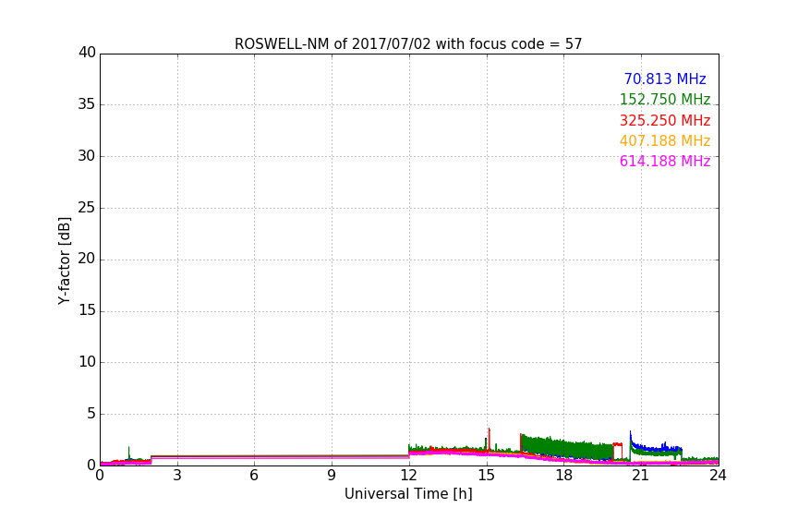This screenshot has height=532, width=798.
Task: Click the x-axis tick label 6
Action: 254,476
